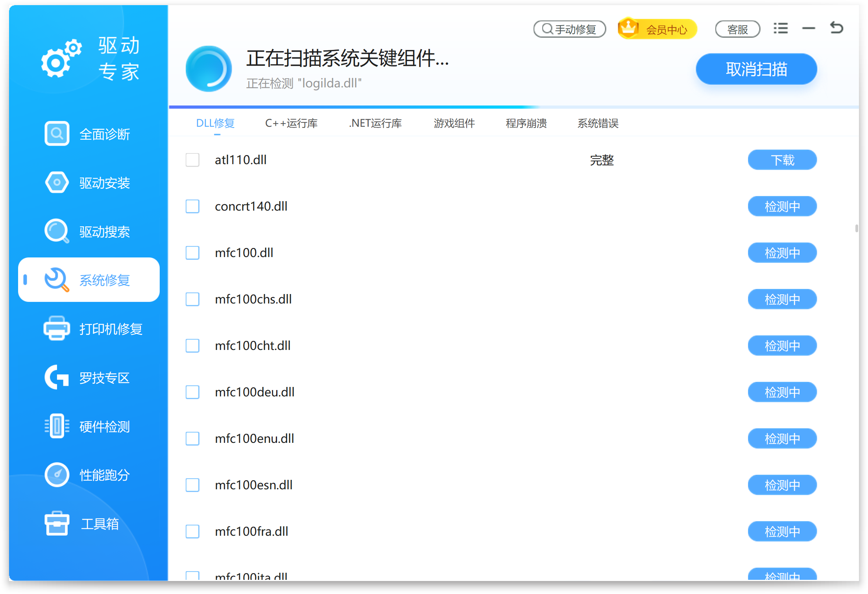The image size is (868, 594).
Task: Click the 正在检测 "logilda.dll" status text
Action: click(x=304, y=83)
